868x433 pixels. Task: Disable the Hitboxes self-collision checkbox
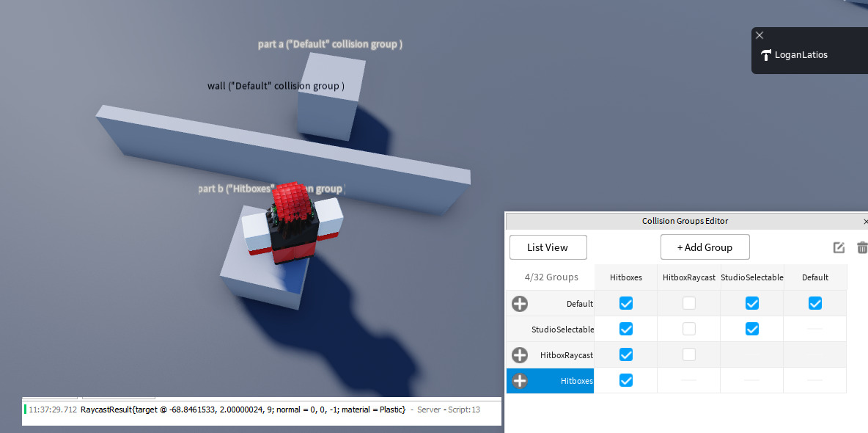625,380
